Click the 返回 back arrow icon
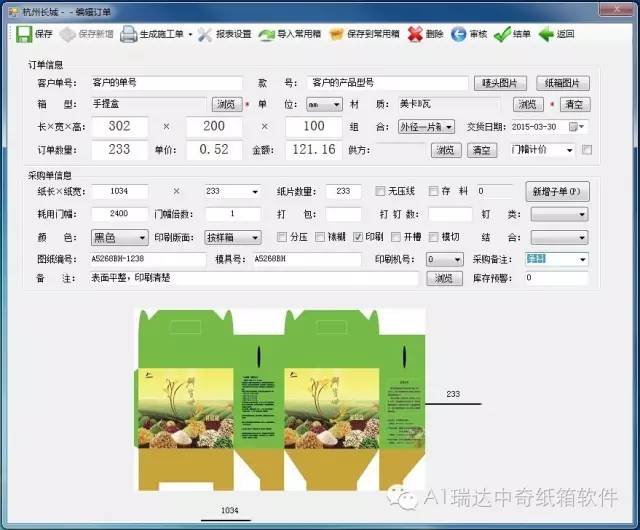The image size is (640, 530). (546, 34)
